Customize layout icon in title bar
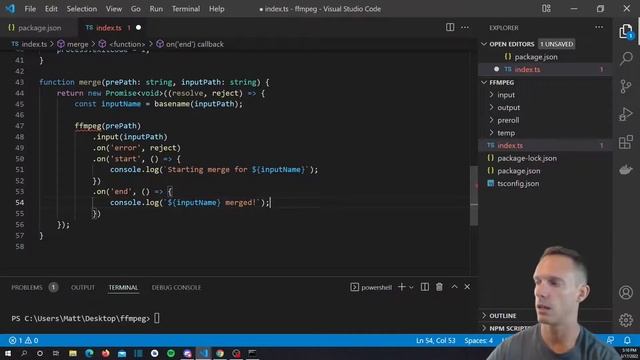The image size is (640, 360). tap(546, 9)
